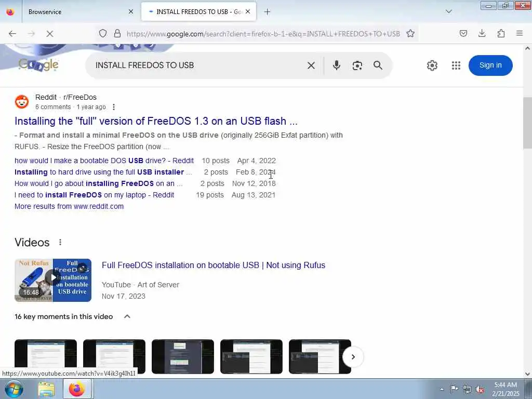Open the fifth key moment thumbnail
Viewport: 532px width, 399px height.
(320, 356)
